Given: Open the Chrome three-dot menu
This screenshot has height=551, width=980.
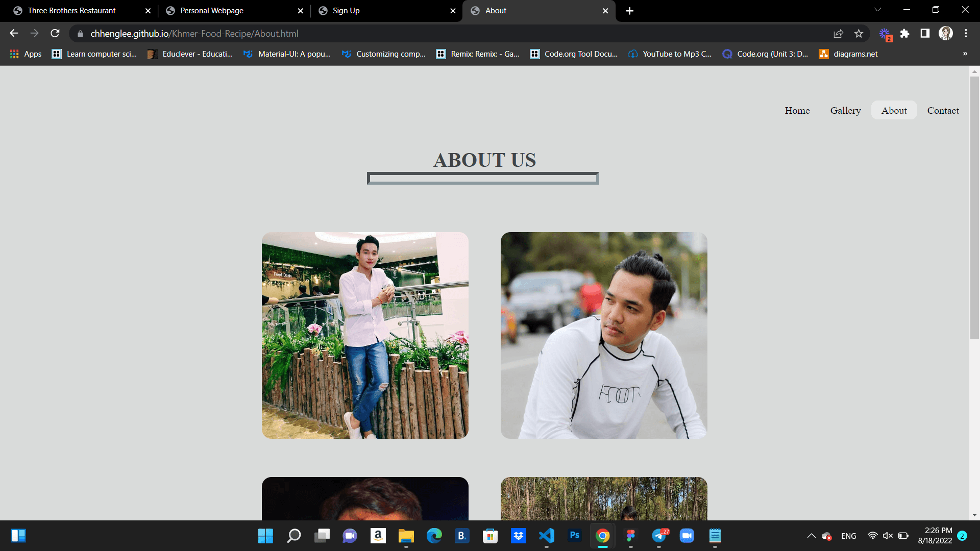Looking at the screenshot, I should (966, 34).
